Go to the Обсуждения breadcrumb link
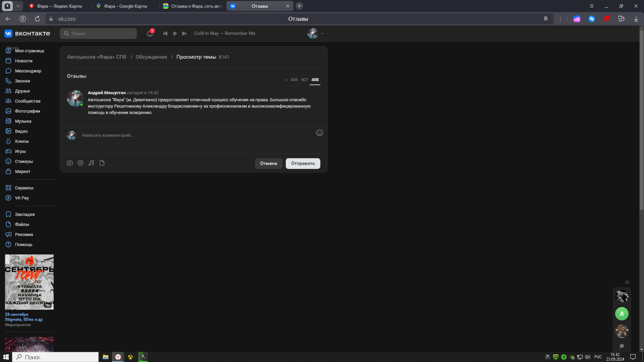 pyautogui.click(x=151, y=57)
